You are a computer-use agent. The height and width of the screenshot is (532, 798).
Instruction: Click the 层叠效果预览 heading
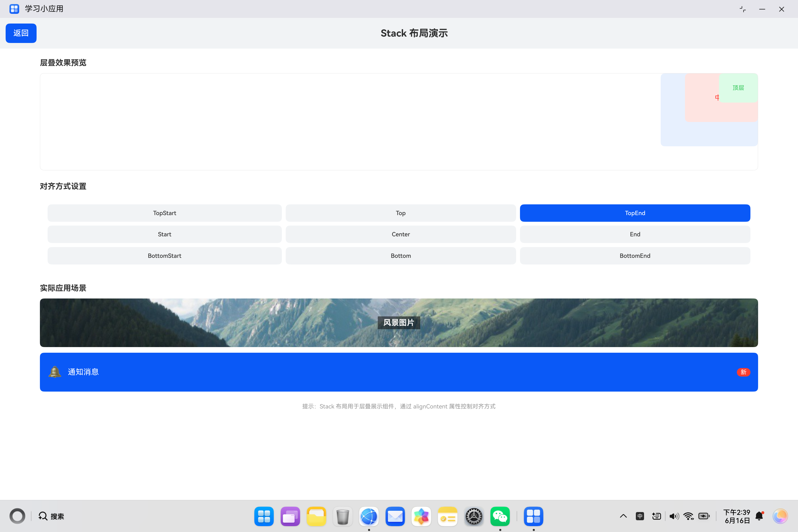point(63,63)
